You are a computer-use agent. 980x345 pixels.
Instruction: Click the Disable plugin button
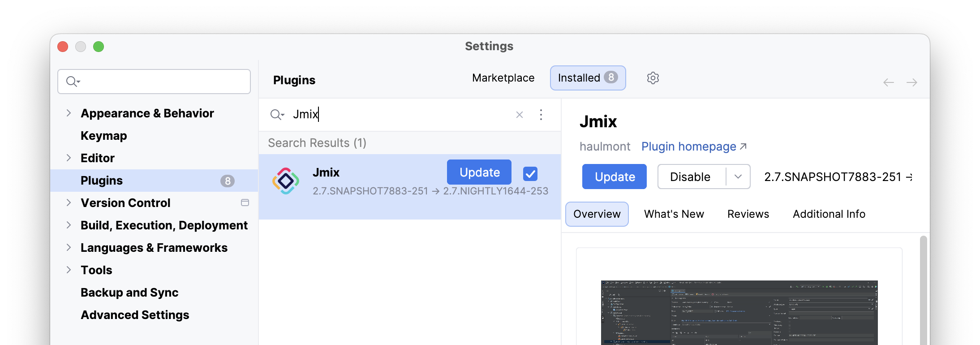(690, 177)
